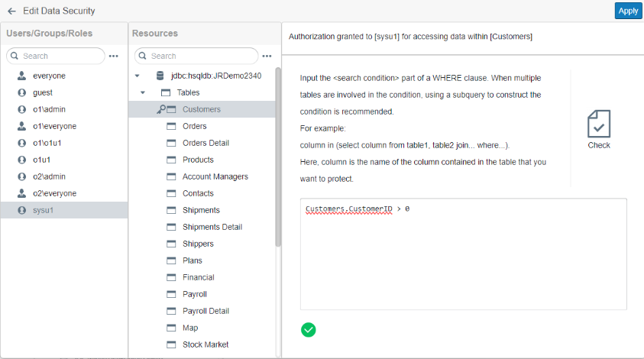Image resolution: width=644 pixels, height=359 pixels.
Task: Select the Shippers table
Action: 198,244
